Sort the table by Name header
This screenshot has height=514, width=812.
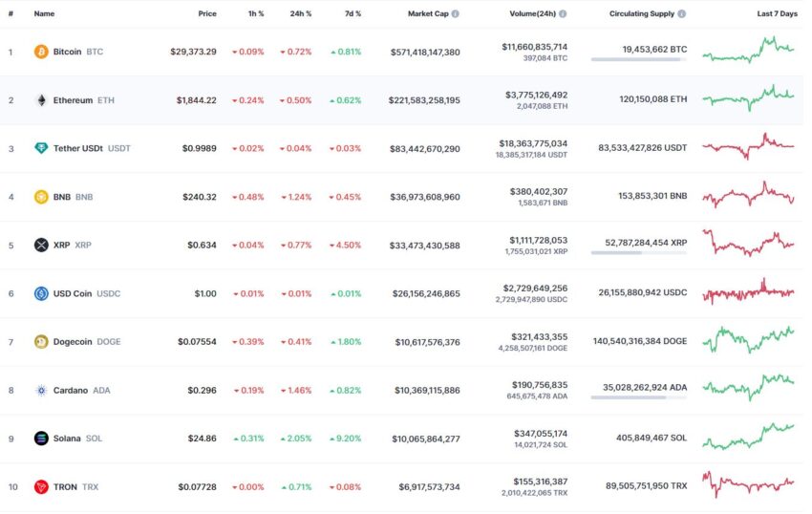pos(44,14)
